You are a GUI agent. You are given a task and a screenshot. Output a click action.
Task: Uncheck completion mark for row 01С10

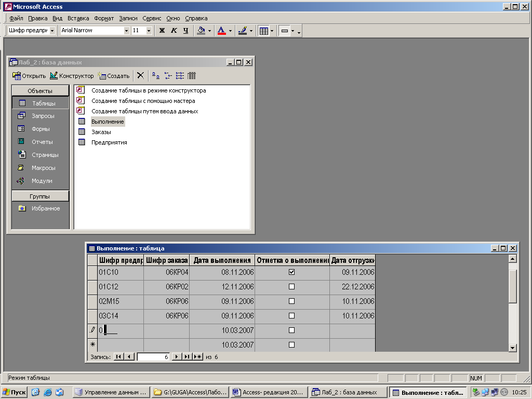click(291, 272)
